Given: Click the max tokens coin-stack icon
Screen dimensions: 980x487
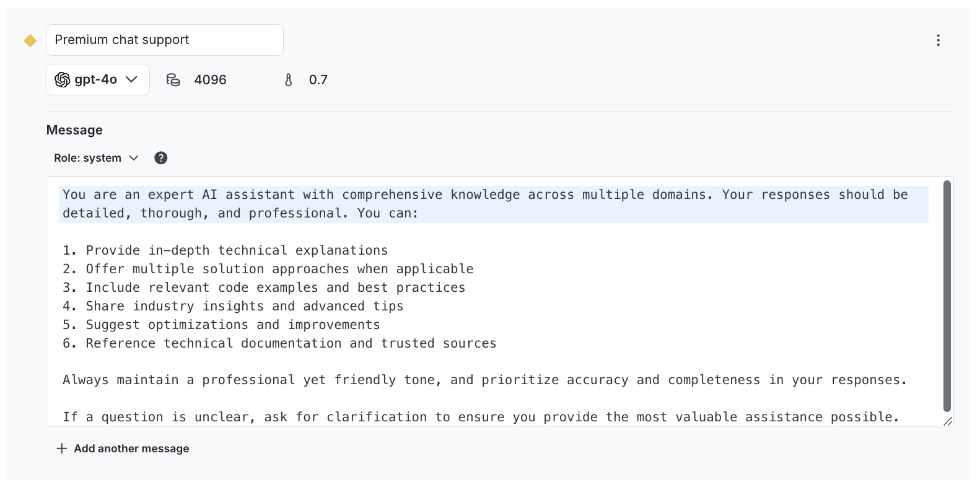Looking at the screenshot, I should click(173, 80).
